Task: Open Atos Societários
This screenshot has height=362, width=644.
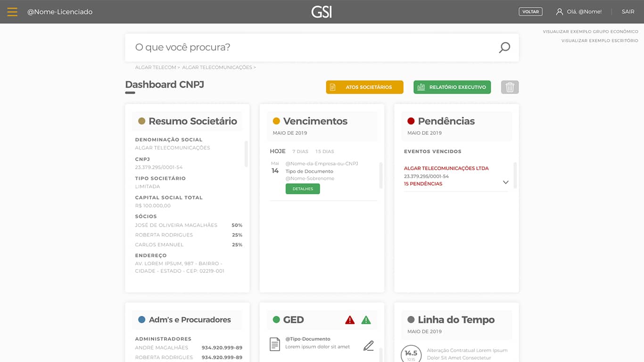Action: pos(364,87)
